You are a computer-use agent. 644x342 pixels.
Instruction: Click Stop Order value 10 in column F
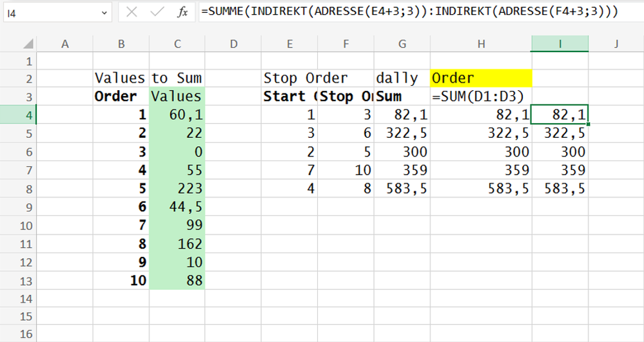(x=346, y=170)
